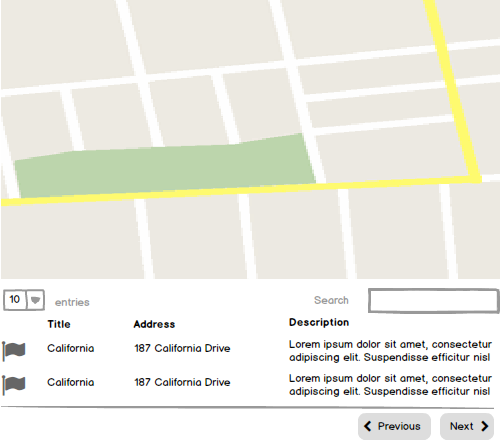This screenshot has width=501, height=444.
Task: Select the first row's California title
Action: (71, 348)
